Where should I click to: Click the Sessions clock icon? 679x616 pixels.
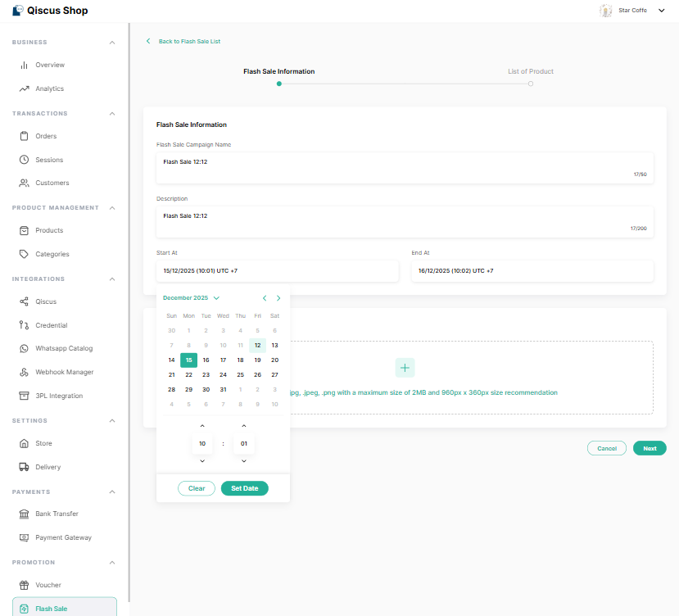tap(25, 160)
